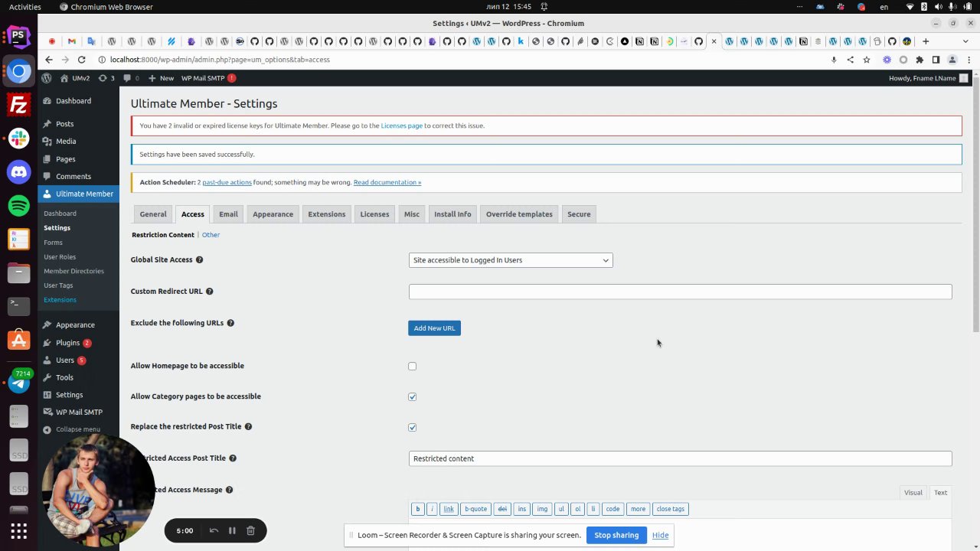Open New content menu in admin bar
This screenshot has width=980, height=551.
(x=161, y=78)
